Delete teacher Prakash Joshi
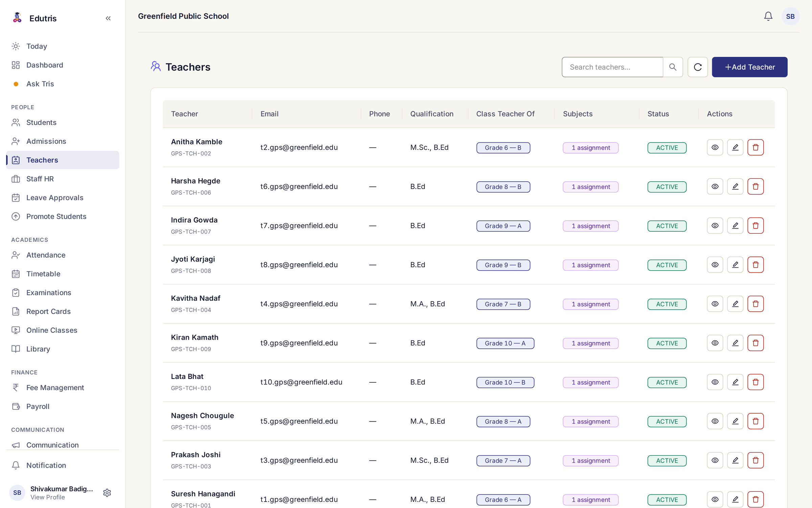The width and height of the screenshot is (812, 508). [755, 460]
